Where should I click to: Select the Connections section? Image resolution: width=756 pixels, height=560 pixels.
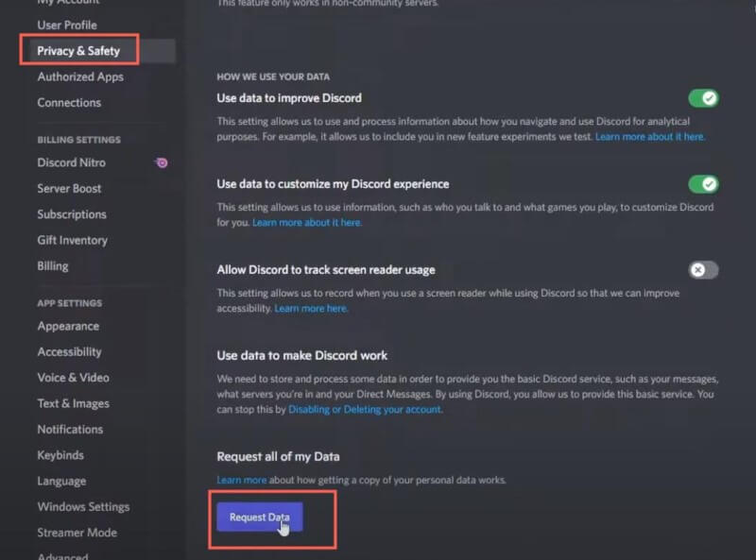[x=68, y=102]
